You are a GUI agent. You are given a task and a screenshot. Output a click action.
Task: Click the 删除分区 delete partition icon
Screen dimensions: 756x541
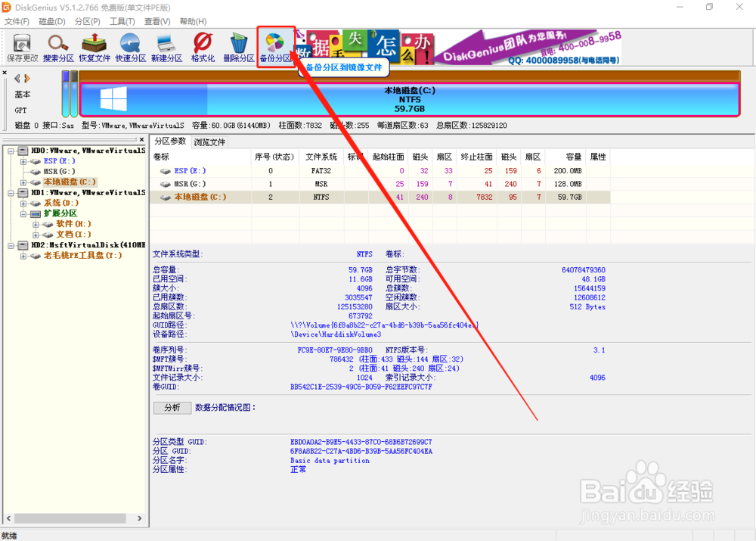pos(239,48)
